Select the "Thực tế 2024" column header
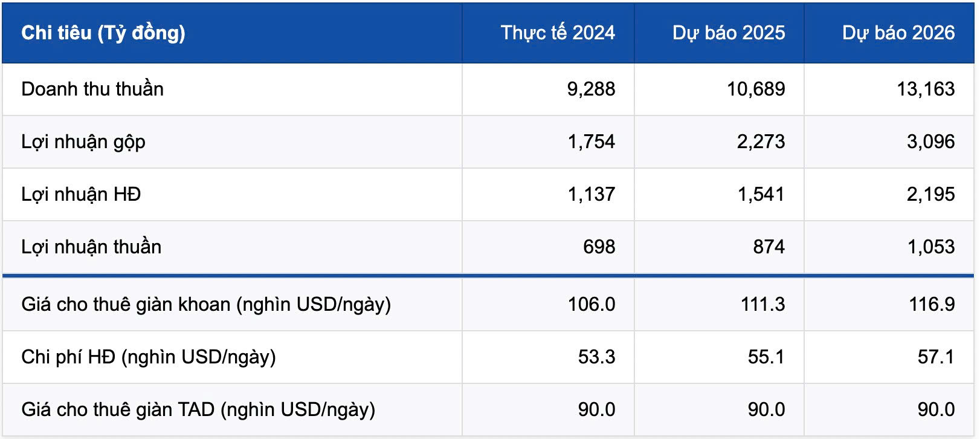The height and width of the screenshot is (439, 980). pyautogui.click(x=557, y=33)
